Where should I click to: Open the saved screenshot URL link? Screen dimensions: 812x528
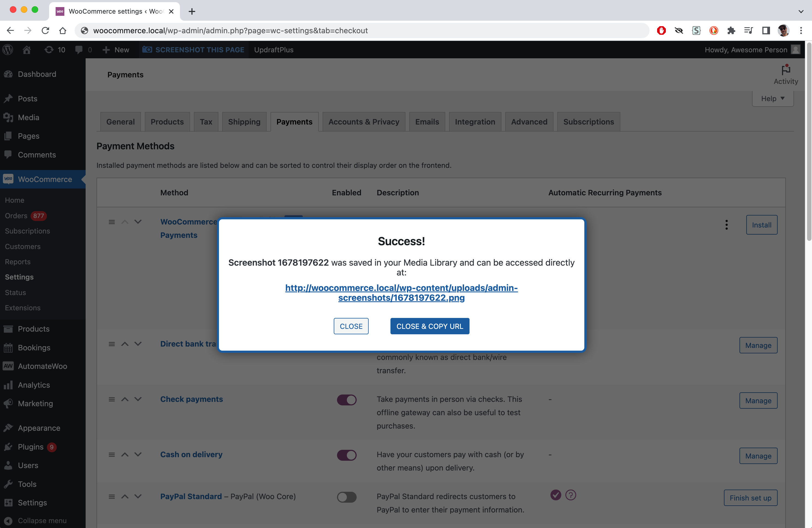[x=401, y=293]
